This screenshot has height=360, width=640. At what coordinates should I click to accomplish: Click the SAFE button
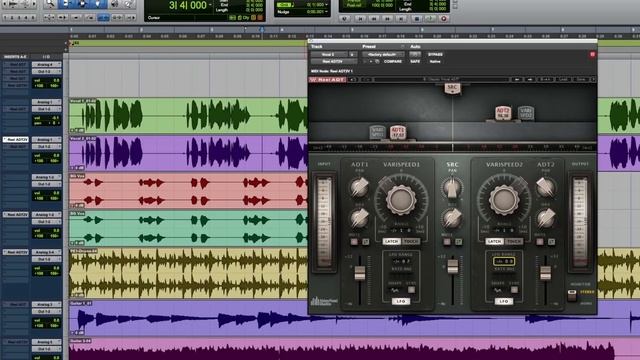[x=415, y=61]
